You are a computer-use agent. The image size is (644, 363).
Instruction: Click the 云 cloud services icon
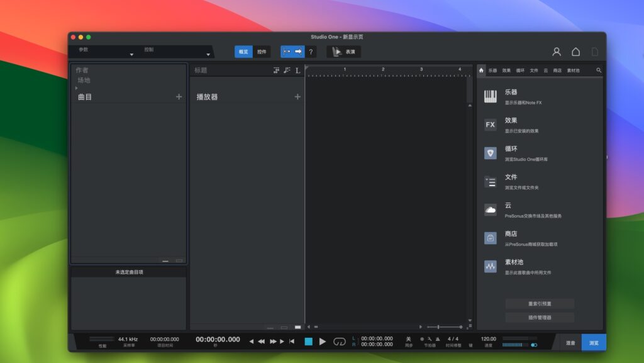point(490,209)
